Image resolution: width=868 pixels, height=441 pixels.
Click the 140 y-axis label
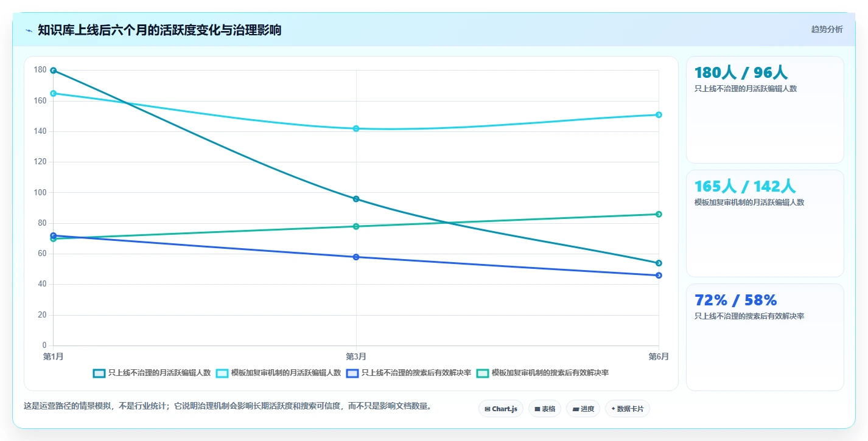pos(40,131)
